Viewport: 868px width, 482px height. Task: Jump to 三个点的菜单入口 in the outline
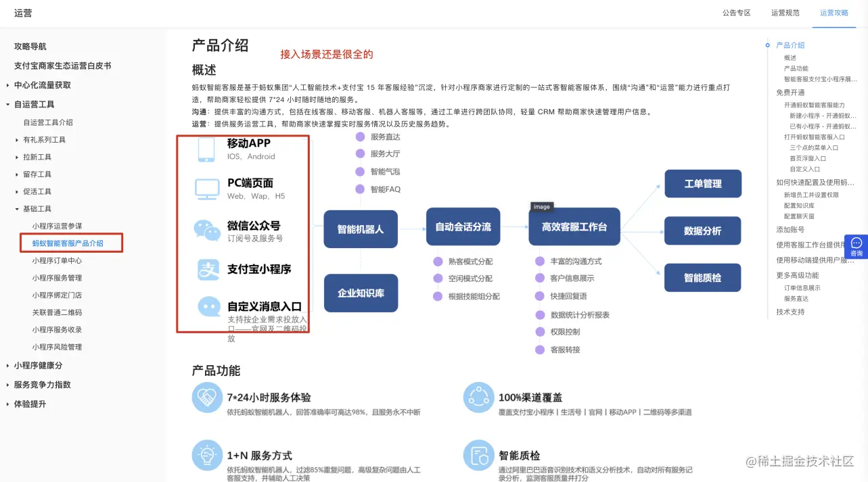pos(814,147)
